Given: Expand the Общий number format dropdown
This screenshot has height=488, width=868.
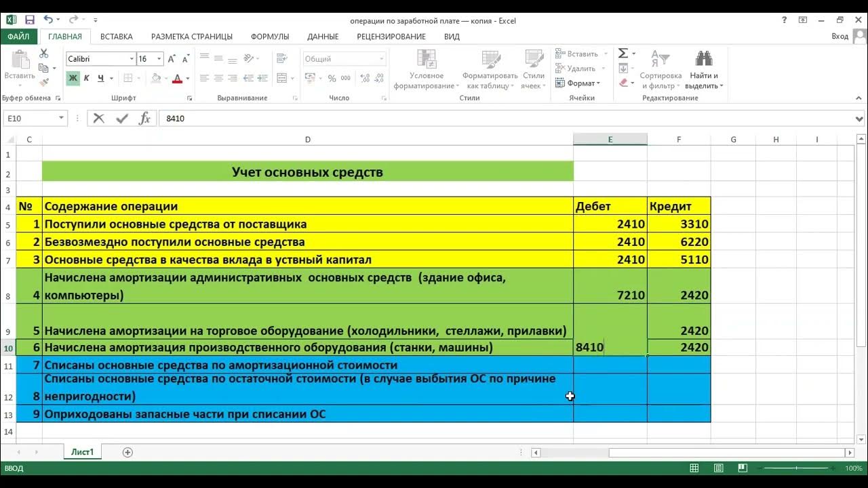Looking at the screenshot, I should point(382,59).
